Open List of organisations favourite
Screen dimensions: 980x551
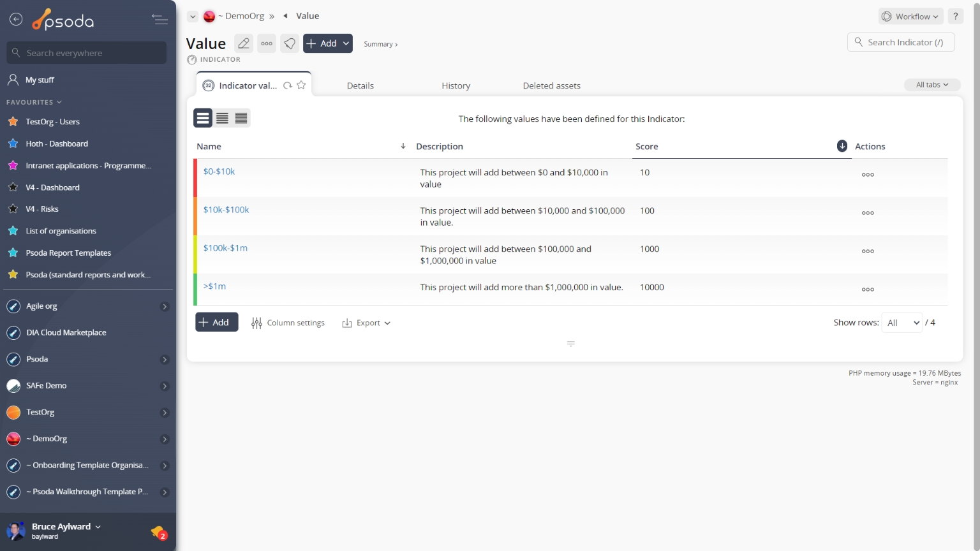coord(61,231)
